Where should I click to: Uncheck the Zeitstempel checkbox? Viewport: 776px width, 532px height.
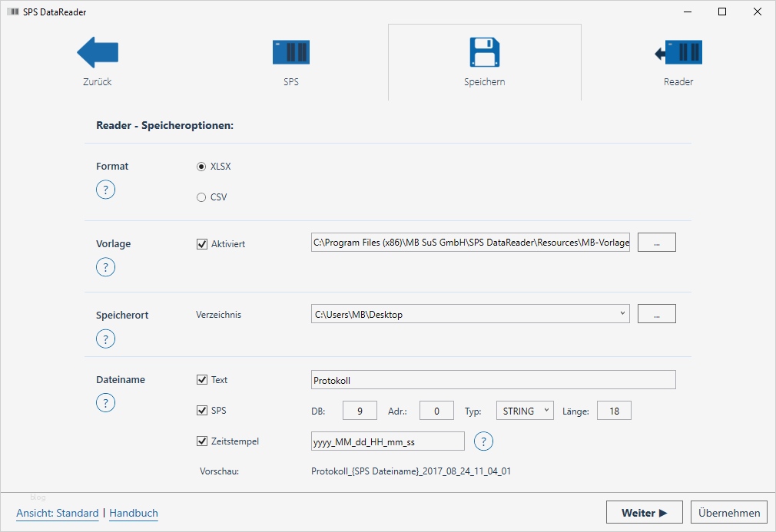(203, 441)
